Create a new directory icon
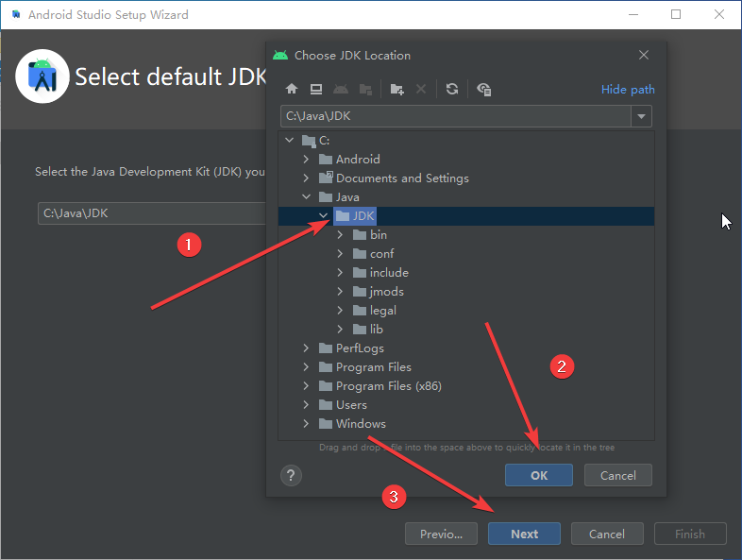This screenshot has height=560, width=742. [396, 89]
